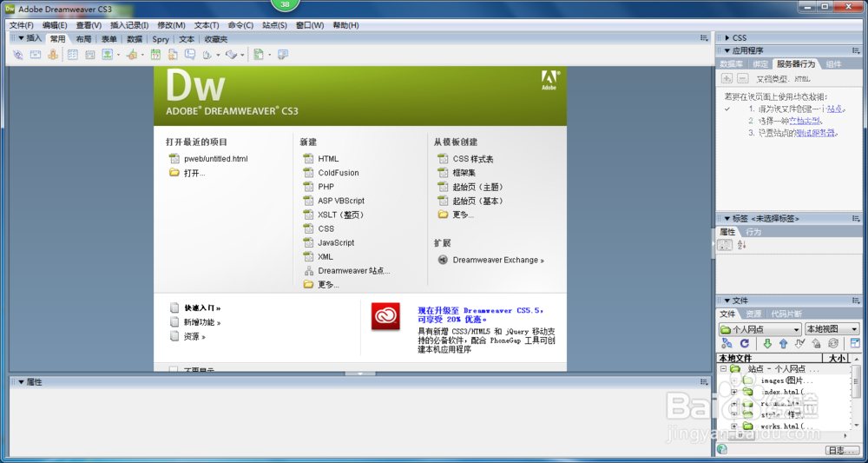The height and width of the screenshot is (463, 868).
Task: Switch to the 资源 tab
Action: pos(753,314)
